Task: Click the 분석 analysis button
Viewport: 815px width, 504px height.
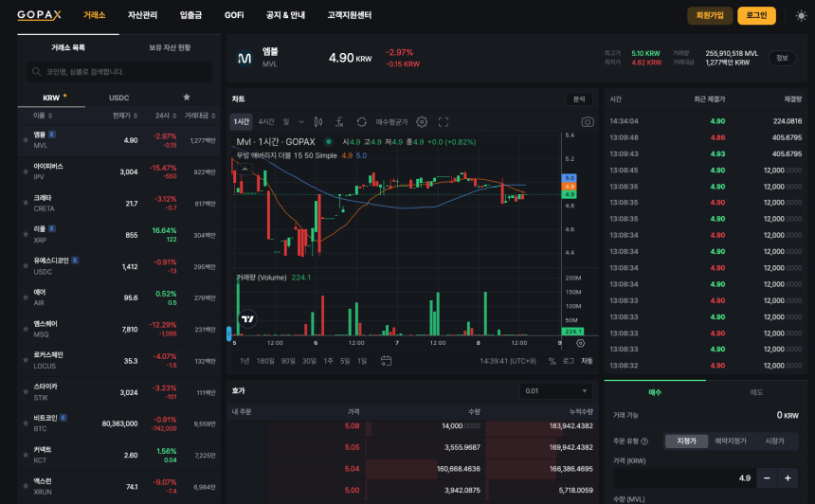Action: [x=578, y=99]
